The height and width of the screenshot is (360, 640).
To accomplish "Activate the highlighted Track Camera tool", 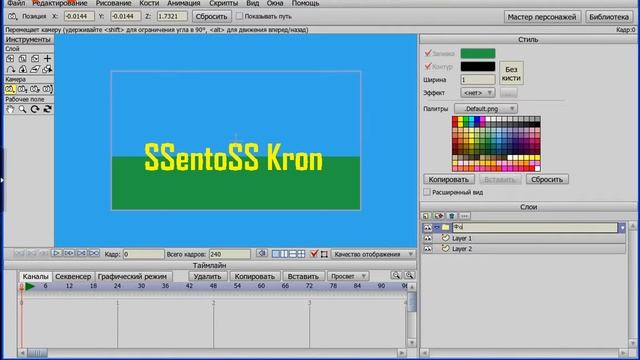I will point(10,89).
